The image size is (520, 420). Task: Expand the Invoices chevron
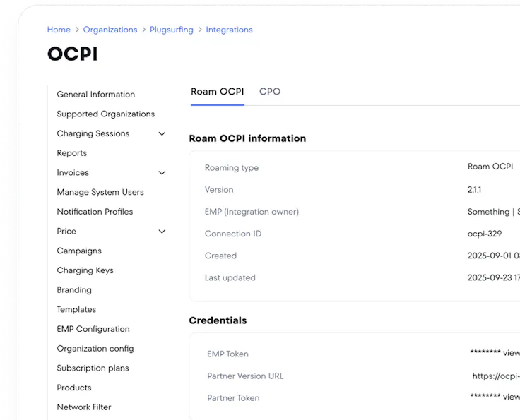[162, 173]
